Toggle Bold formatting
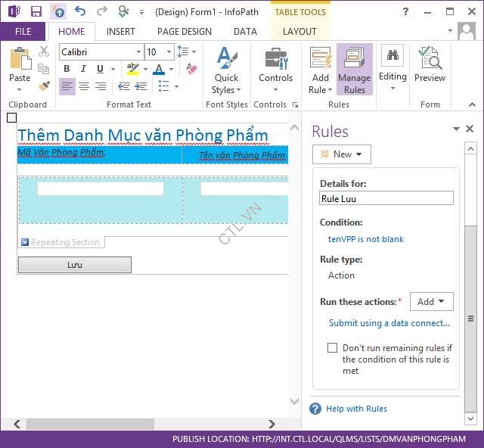This screenshot has width=484, height=448. point(67,70)
